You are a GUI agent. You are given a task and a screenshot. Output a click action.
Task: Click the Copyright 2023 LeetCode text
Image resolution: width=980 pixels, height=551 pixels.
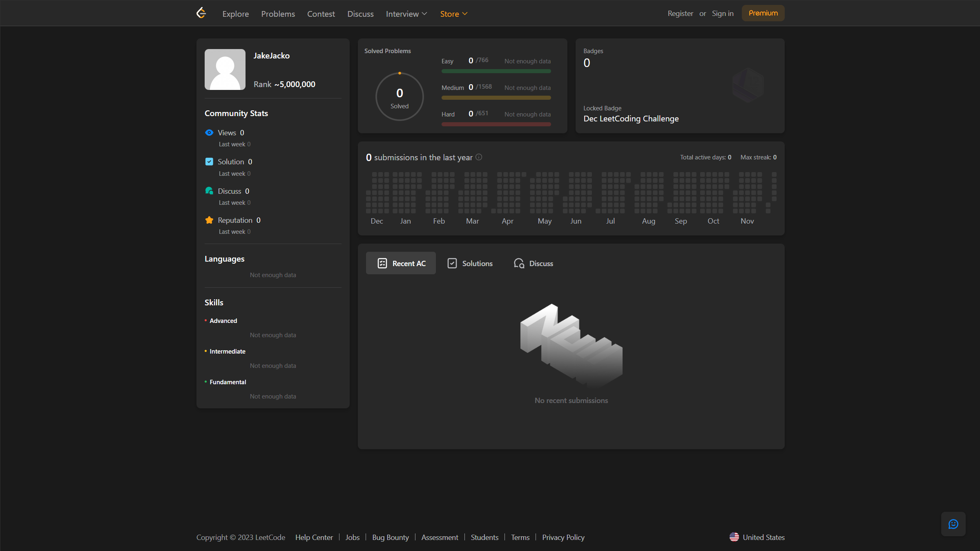(x=241, y=537)
